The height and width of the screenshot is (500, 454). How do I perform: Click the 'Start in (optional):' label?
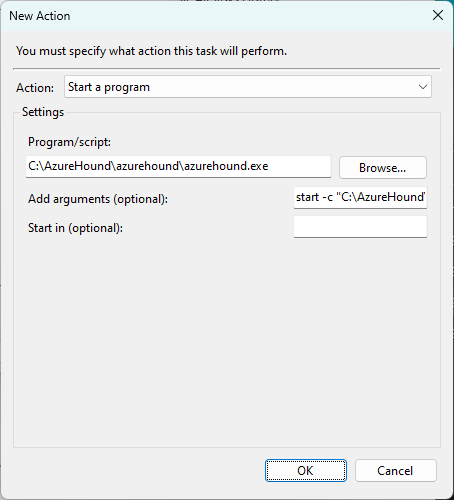pos(75,228)
